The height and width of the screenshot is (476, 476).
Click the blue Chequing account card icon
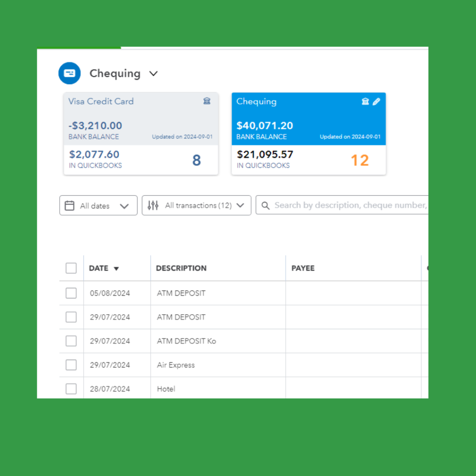(x=69, y=73)
